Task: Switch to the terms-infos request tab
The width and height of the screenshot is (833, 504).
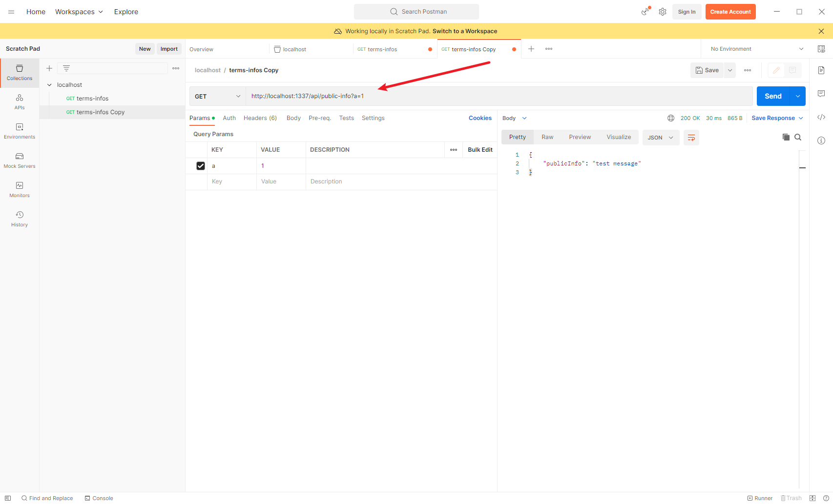Action: [x=395, y=49]
